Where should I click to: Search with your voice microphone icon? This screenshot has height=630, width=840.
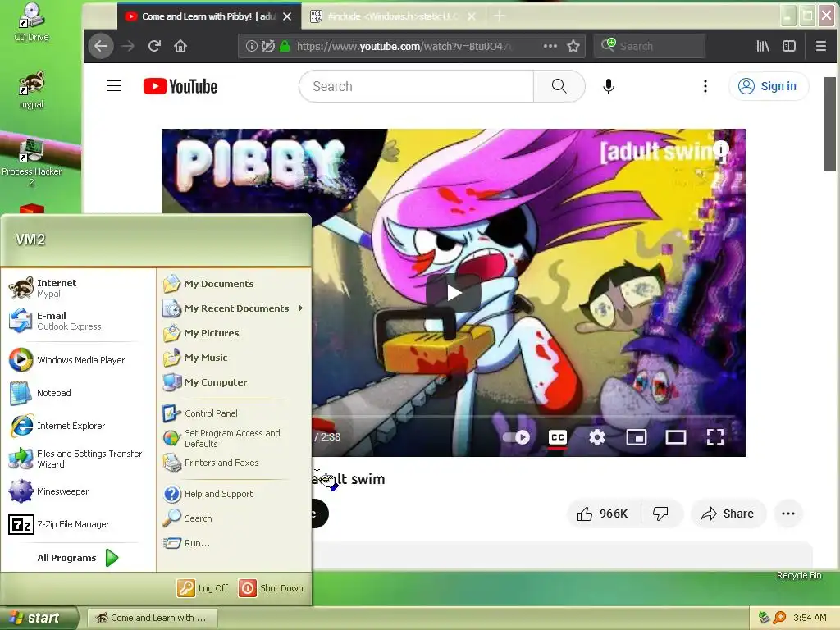point(609,86)
